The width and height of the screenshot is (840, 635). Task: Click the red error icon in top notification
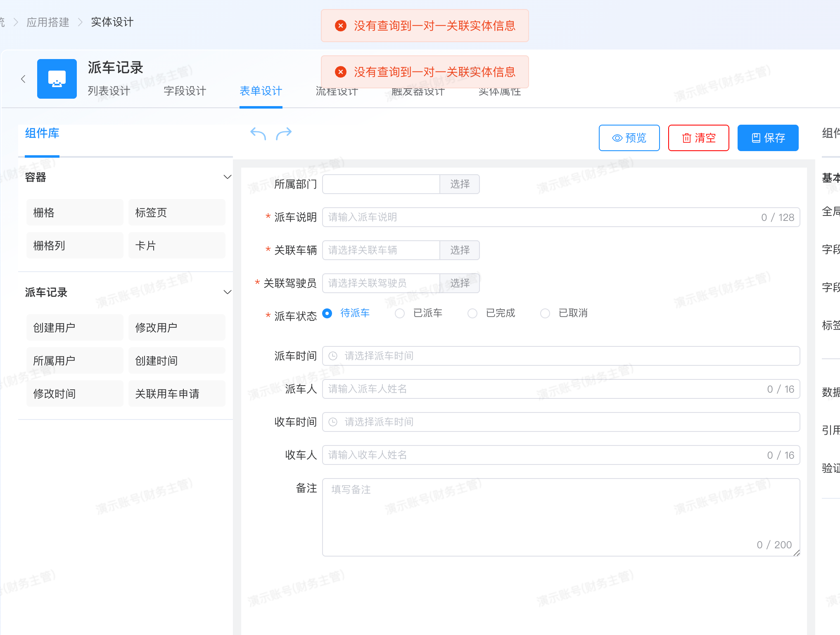pyautogui.click(x=341, y=26)
